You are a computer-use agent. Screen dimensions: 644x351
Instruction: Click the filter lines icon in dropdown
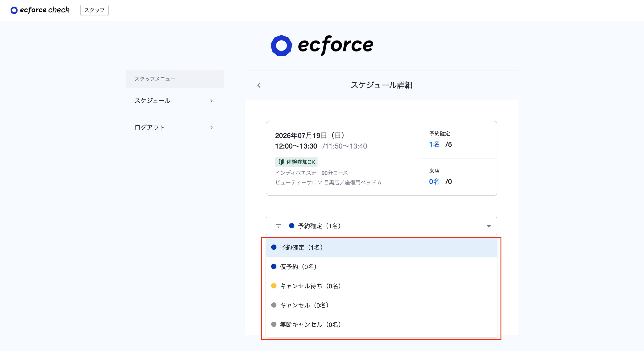(x=278, y=226)
